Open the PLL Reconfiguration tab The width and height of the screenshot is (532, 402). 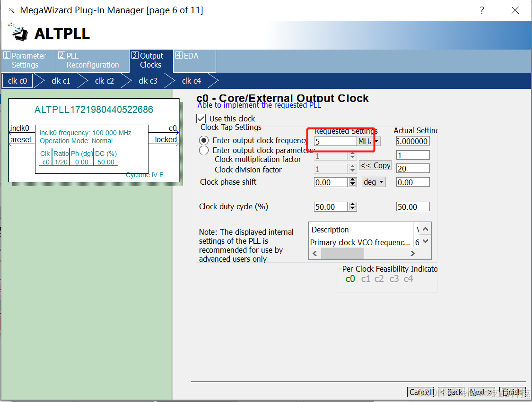click(93, 60)
